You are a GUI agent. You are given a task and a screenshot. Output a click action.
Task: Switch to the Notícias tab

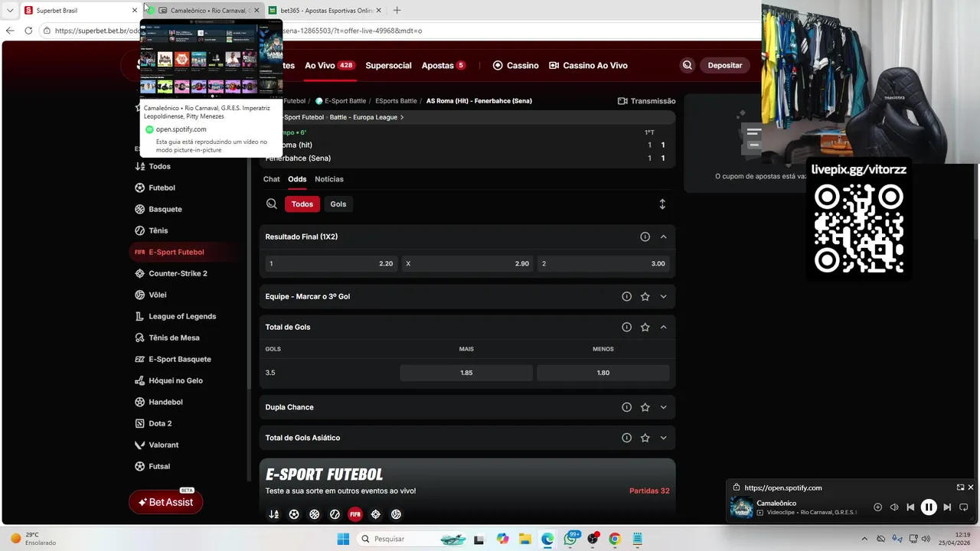(x=329, y=180)
